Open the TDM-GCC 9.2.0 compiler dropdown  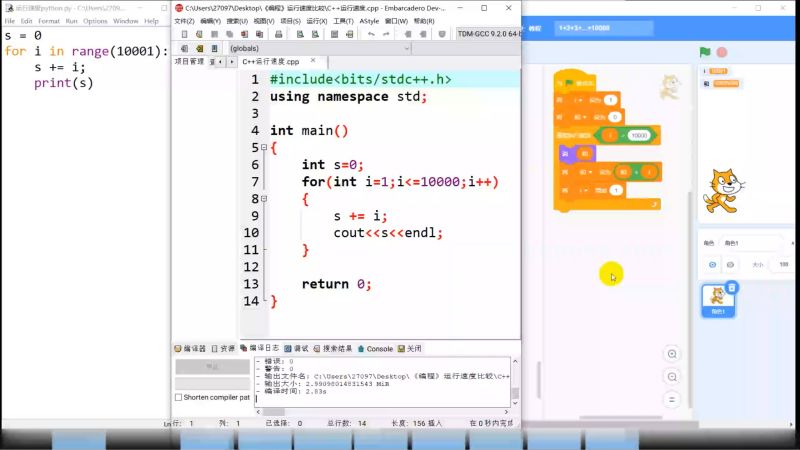(x=488, y=34)
